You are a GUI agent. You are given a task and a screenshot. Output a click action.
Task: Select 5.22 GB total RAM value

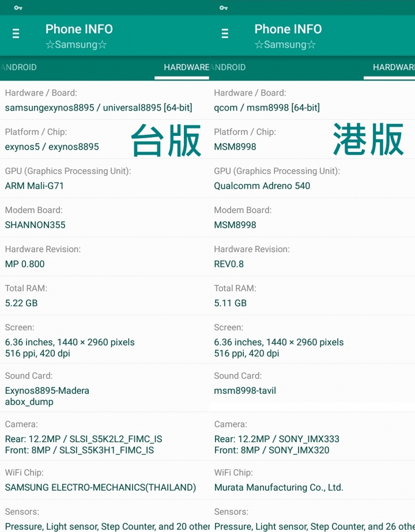[x=21, y=303]
